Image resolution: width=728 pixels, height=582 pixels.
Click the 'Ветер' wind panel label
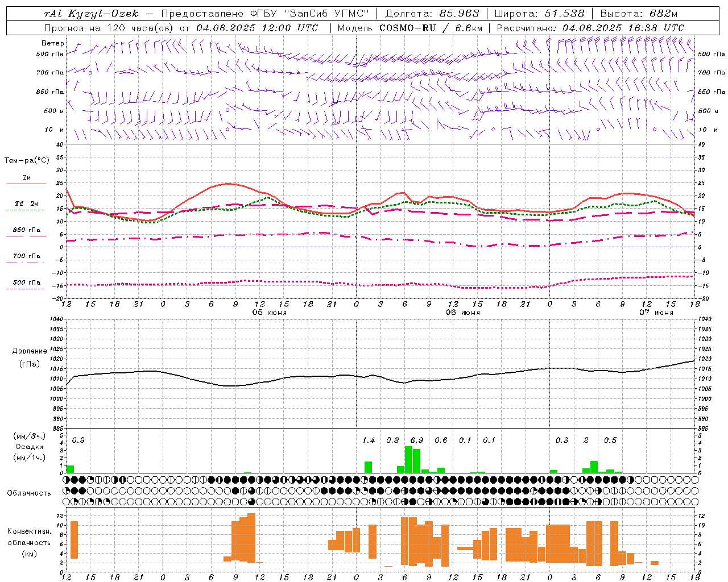53,43
